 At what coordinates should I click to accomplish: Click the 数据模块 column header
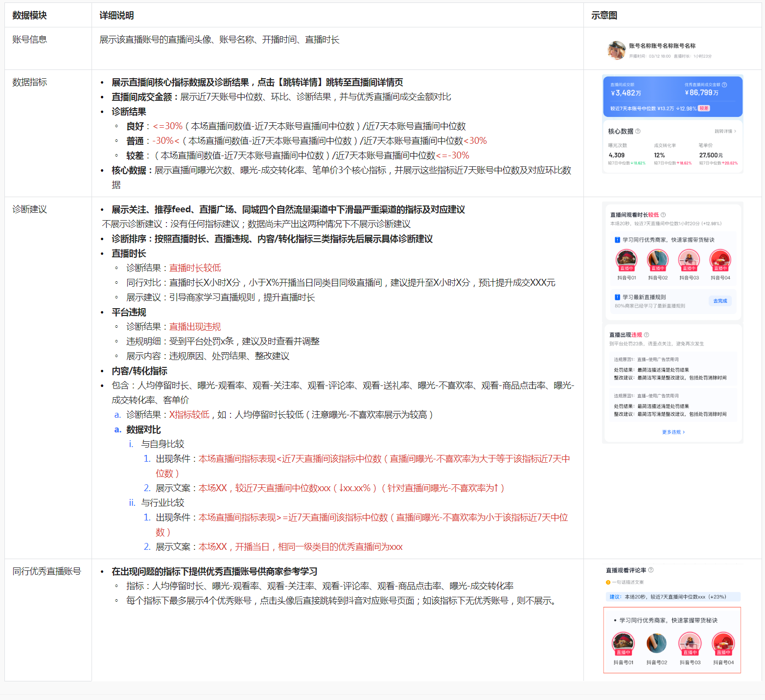pyautogui.click(x=29, y=15)
